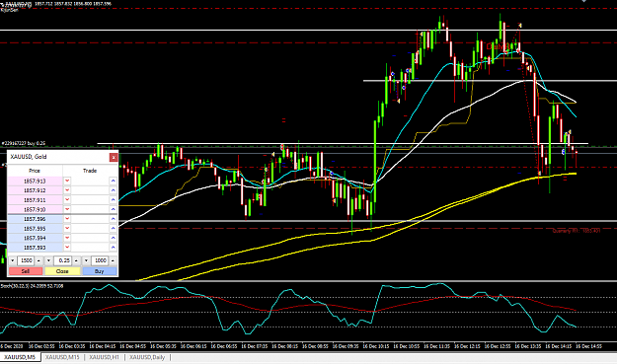Image resolution: width=617 pixels, height=364 pixels.
Task: Click the lot size field showing 0.25
Action: click(63, 260)
